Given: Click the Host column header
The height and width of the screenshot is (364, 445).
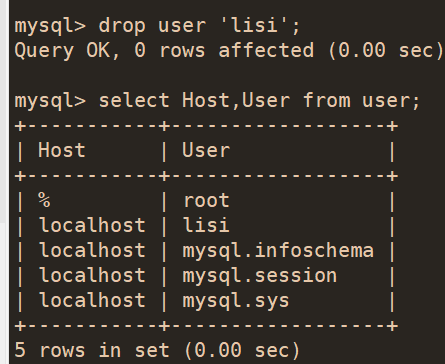Looking at the screenshot, I should point(62,150).
